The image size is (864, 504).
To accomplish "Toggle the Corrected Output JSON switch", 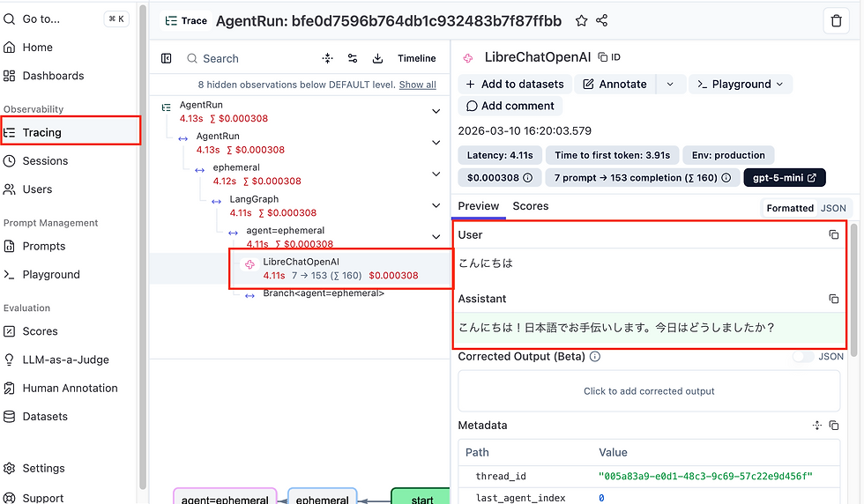I will (803, 356).
